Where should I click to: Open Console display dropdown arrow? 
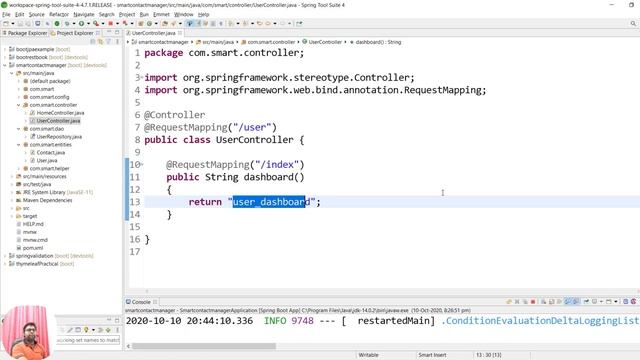[x=601, y=302]
